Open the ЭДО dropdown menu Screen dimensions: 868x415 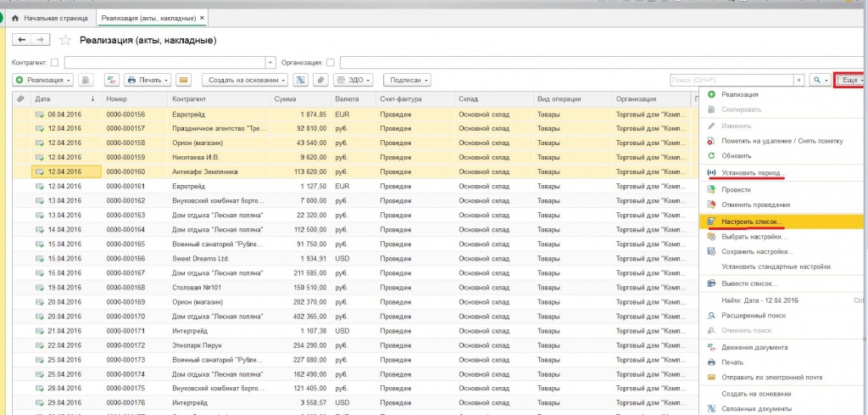(x=353, y=81)
